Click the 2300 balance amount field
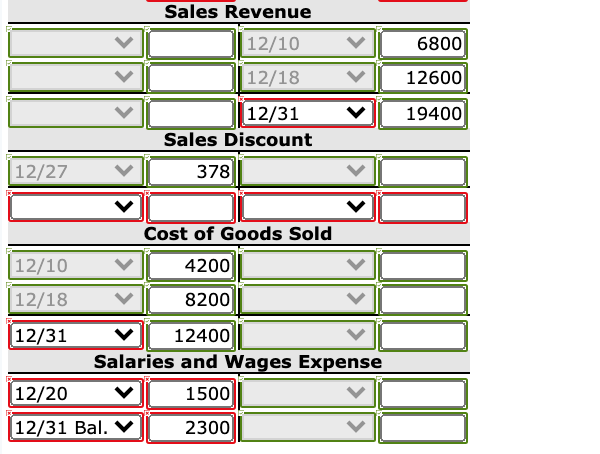The width and height of the screenshot is (600, 454). point(191,428)
